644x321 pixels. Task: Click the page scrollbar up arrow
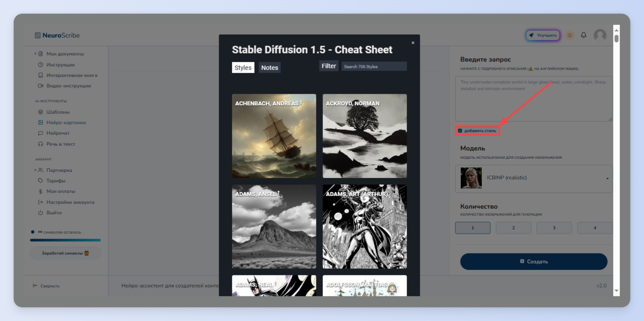(616, 30)
